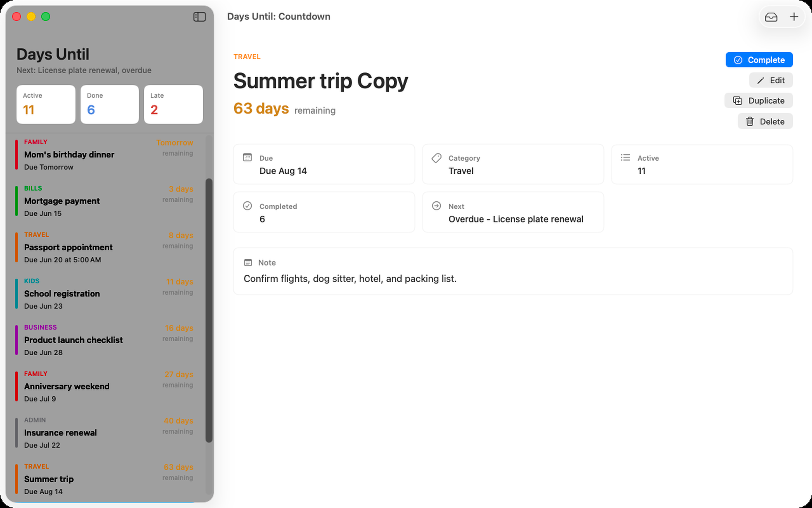
Task: Click the note text about confirming flights
Action: coord(350,278)
